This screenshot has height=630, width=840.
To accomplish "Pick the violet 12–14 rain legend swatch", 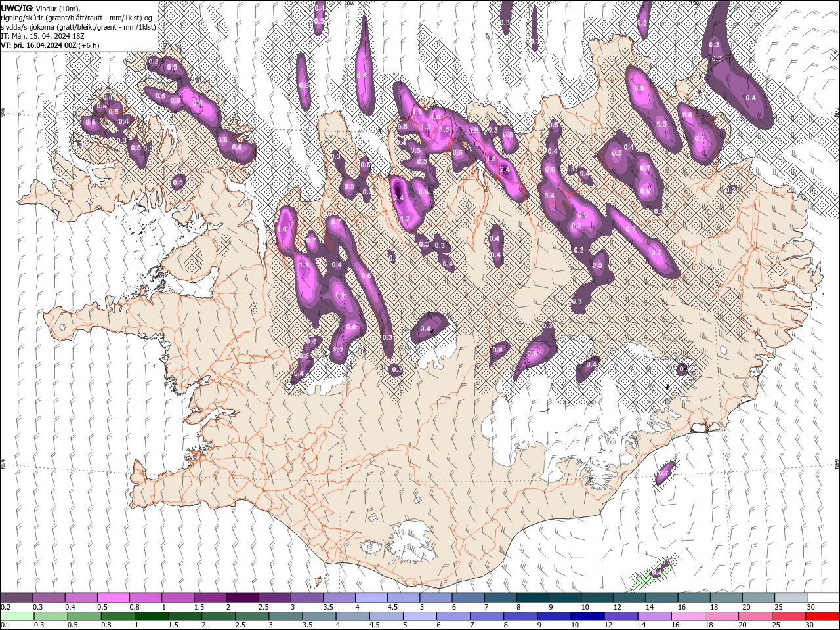I will coord(620,616).
